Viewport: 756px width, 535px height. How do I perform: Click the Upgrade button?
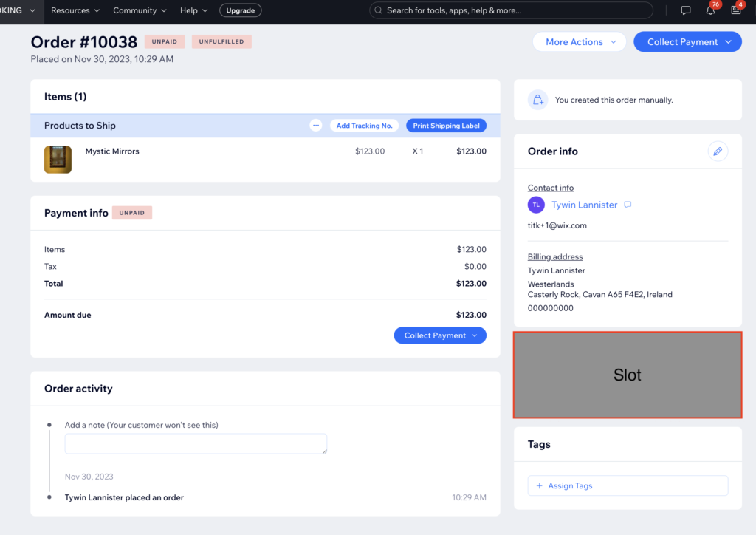[240, 10]
